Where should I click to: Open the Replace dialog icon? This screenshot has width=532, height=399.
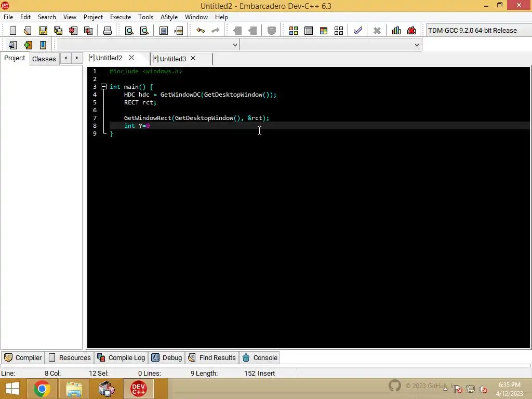pos(144,31)
